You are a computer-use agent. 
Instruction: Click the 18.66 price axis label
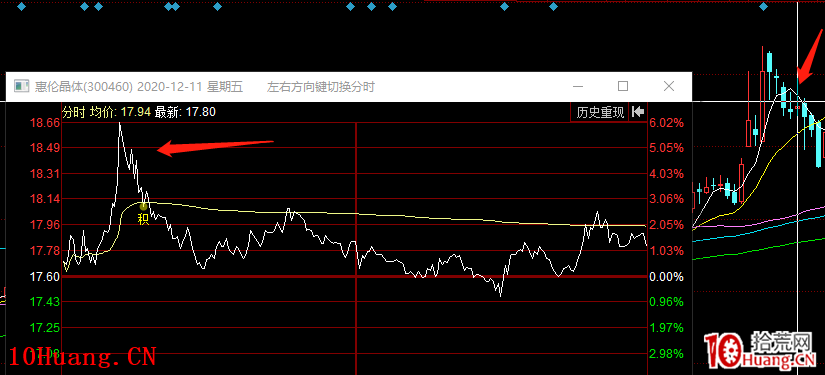pyautogui.click(x=46, y=123)
